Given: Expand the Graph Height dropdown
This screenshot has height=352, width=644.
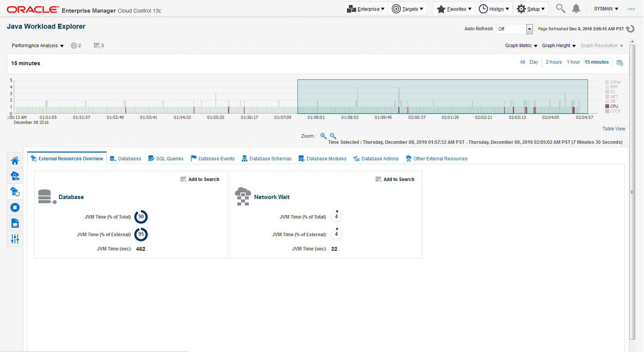Looking at the screenshot, I should pyautogui.click(x=559, y=46).
